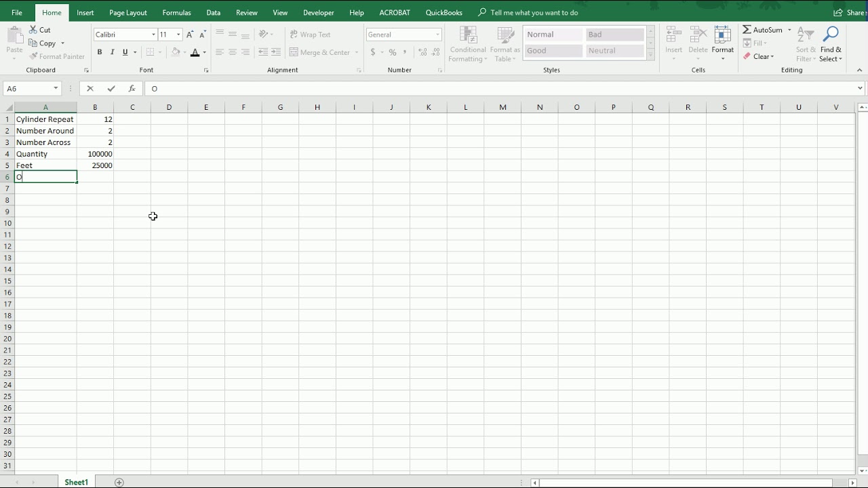
Task: Apply the Bad cell style
Action: click(x=614, y=35)
